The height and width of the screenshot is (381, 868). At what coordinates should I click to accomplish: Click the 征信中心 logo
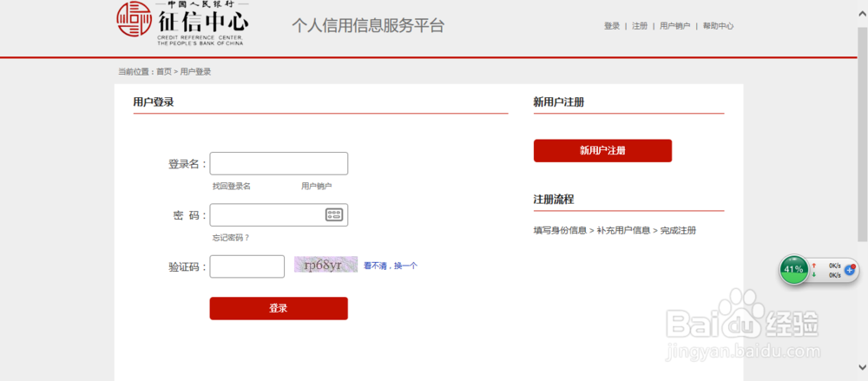pos(182,23)
